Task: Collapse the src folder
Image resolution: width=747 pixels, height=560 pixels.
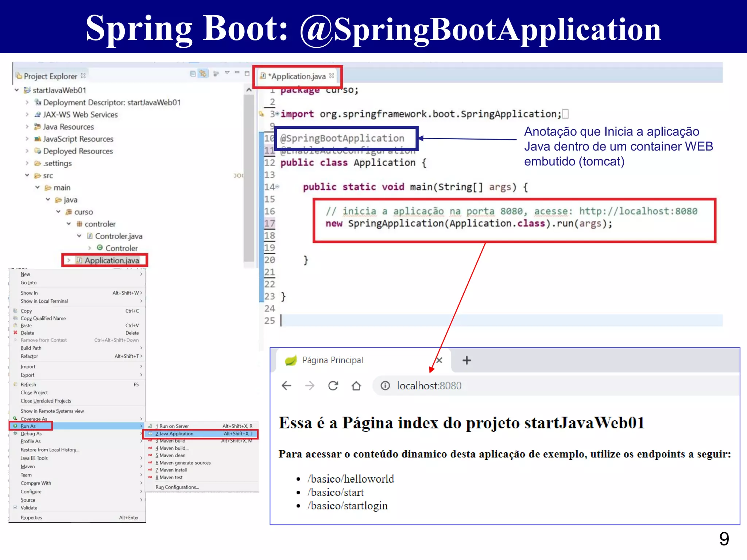Action: click(x=27, y=175)
